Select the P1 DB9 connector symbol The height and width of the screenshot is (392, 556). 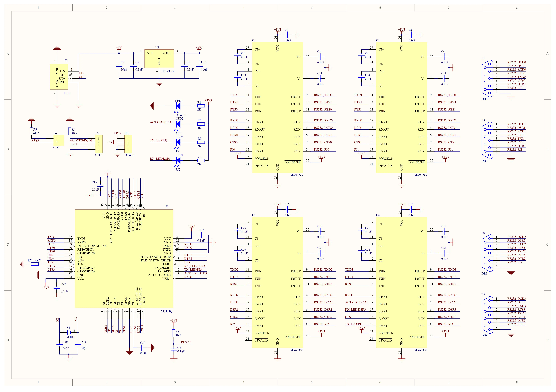[487, 78]
